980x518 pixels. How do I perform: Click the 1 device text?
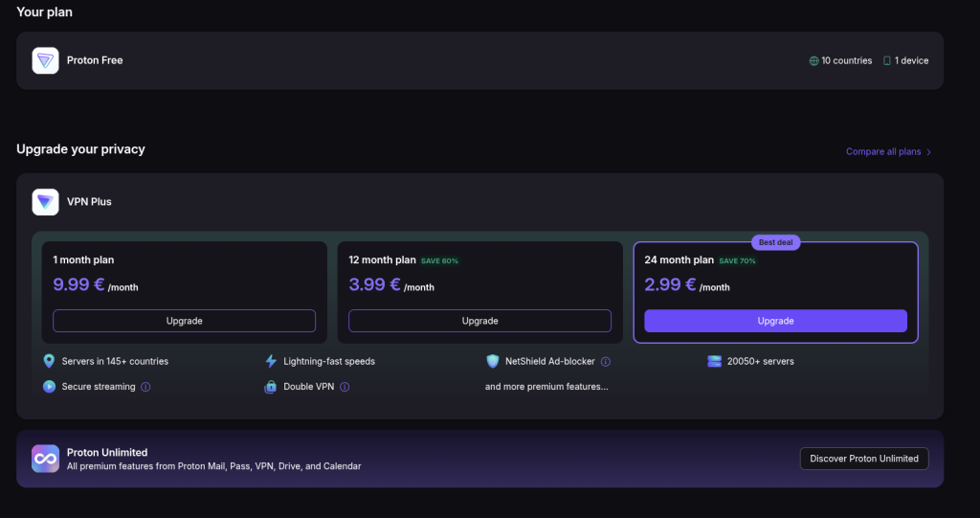coord(911,60)
